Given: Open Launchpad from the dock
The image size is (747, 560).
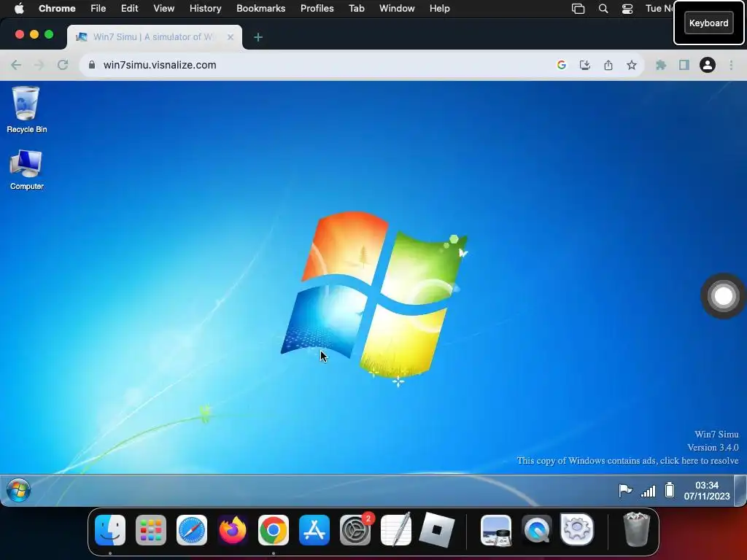Looking at the screenshot, I should coord(151,530).
